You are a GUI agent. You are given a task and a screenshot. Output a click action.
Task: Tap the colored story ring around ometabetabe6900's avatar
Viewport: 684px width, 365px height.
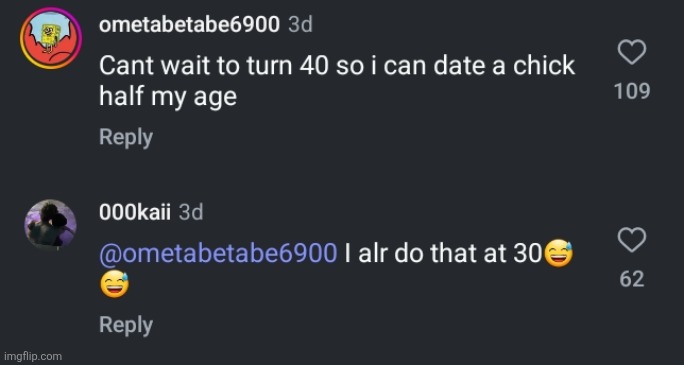[x=51, y=38]
